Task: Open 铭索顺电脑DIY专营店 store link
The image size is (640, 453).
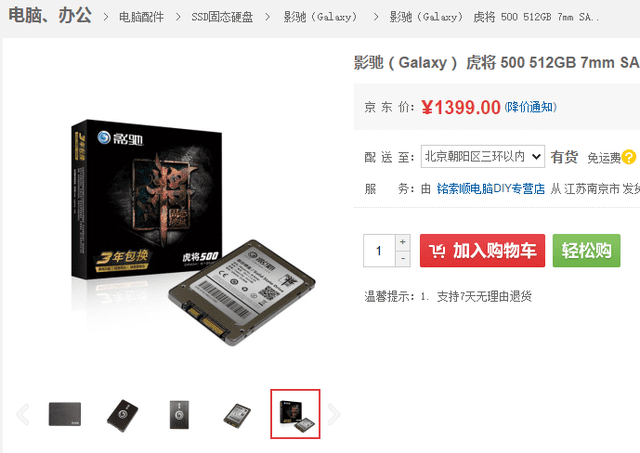Action: pos(491,189)
